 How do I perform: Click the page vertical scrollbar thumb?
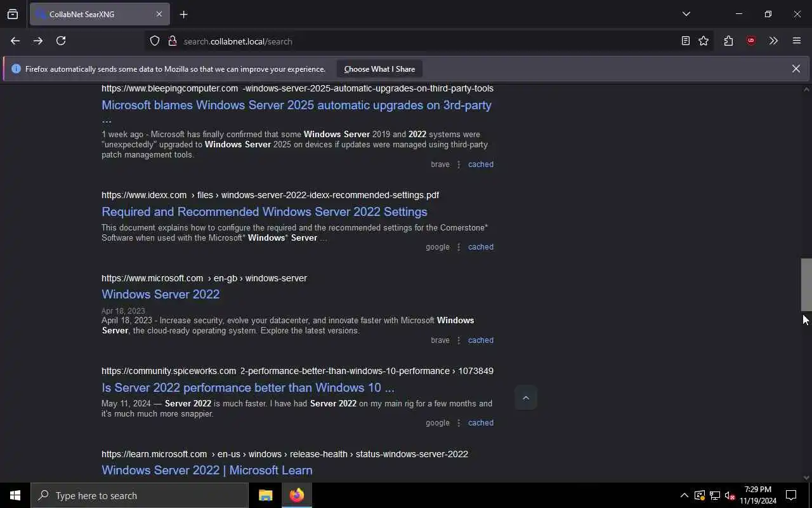coord(806,284)
